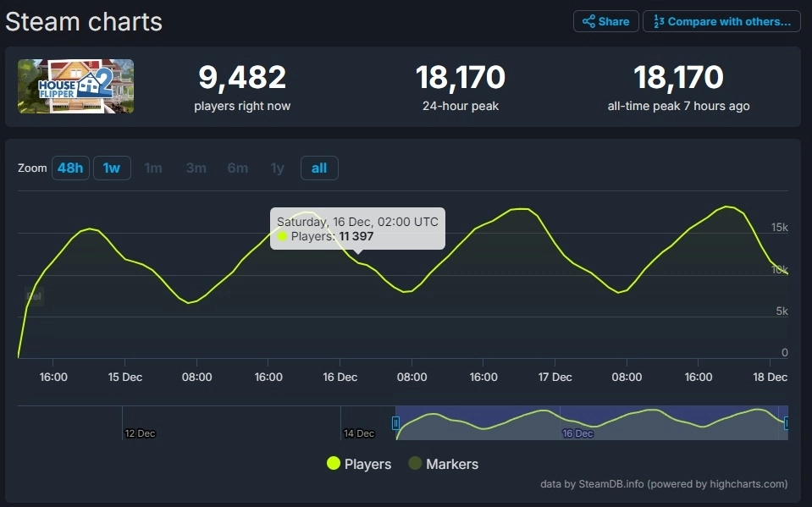Select the 6m zoom option

(x=238, y=168)
